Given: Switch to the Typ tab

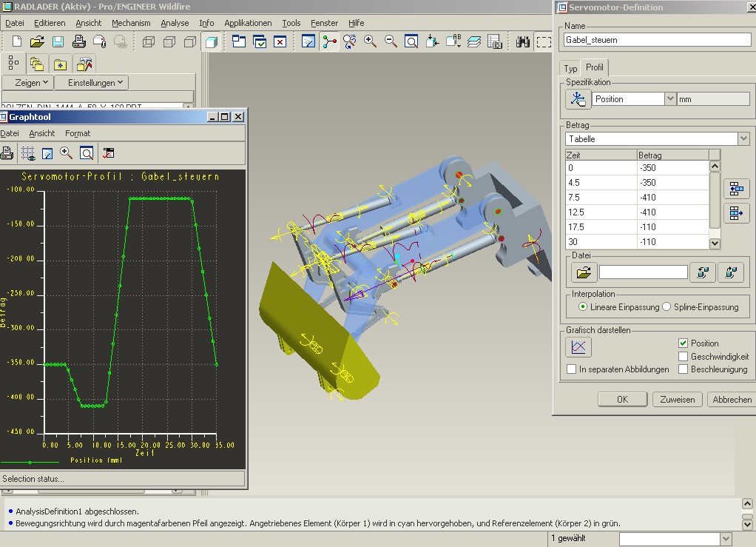Looking at the screenshot, I should 570,68.
